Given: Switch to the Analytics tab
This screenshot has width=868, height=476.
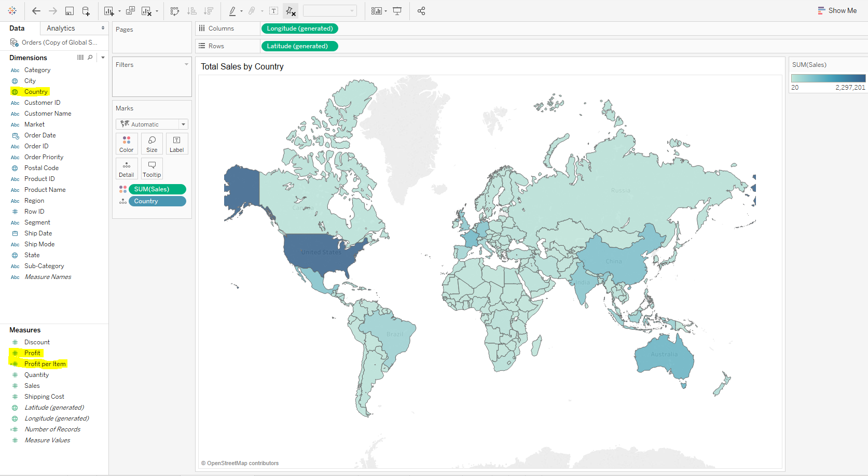Looking at the screenshot, I should coord(61,28).
